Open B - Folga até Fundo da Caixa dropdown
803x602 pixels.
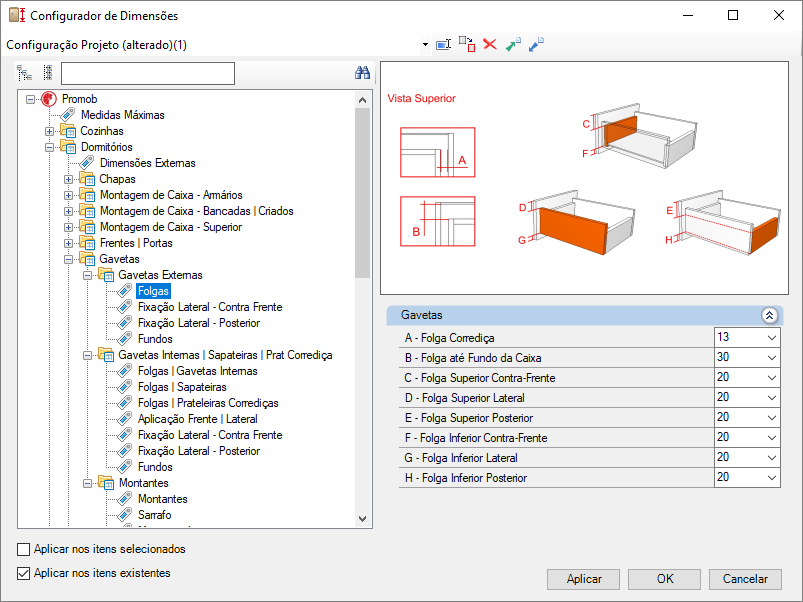point(772,358)
